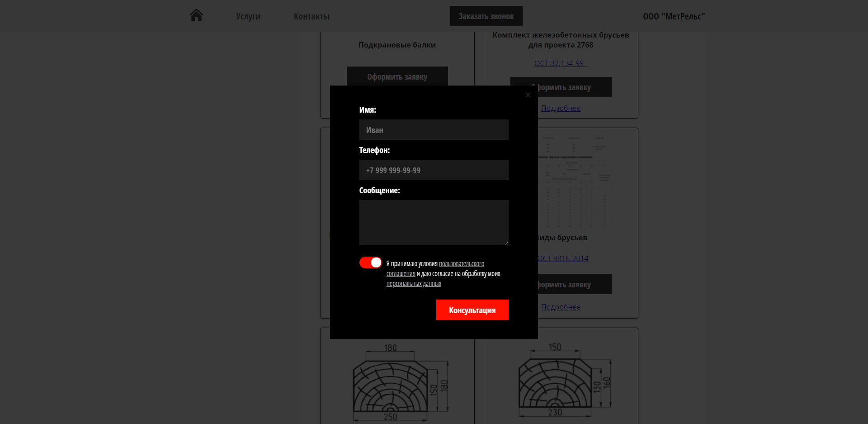The image size is (868, 424).
Task: Open Подробнее under the ОСТ 32.134-99 card
Action: (x=561, y=108)
